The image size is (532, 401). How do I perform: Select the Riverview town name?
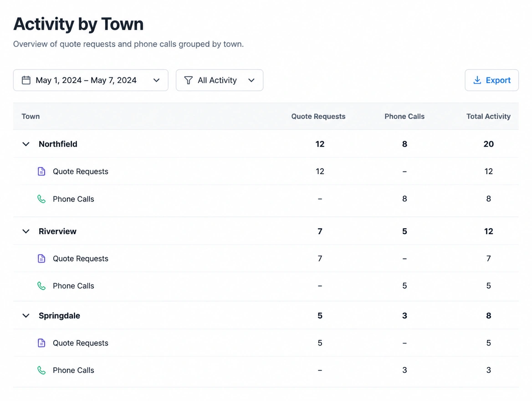point(58,231)
